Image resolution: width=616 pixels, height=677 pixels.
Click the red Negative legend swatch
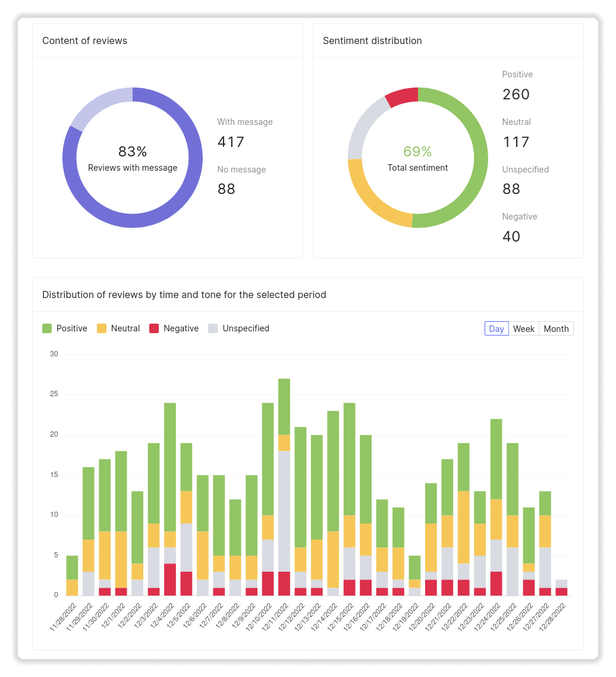154,328
